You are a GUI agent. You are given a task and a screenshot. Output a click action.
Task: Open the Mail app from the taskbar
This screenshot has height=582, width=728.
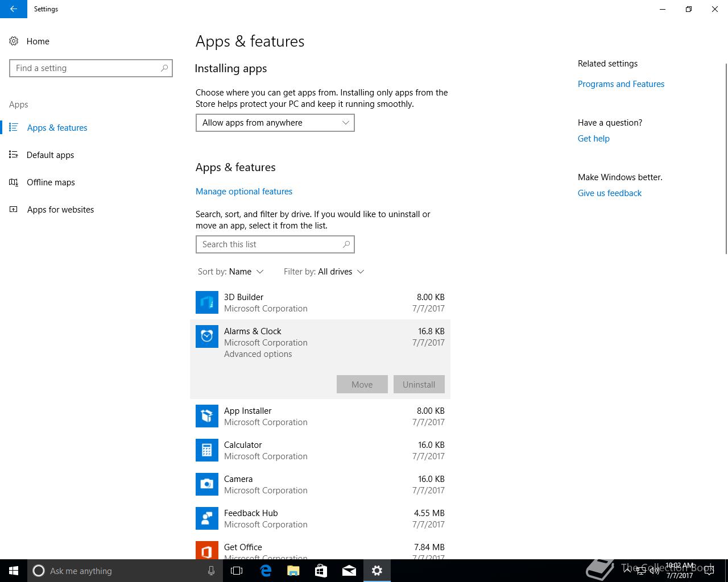pyautogui.click(x=349, y=571)
